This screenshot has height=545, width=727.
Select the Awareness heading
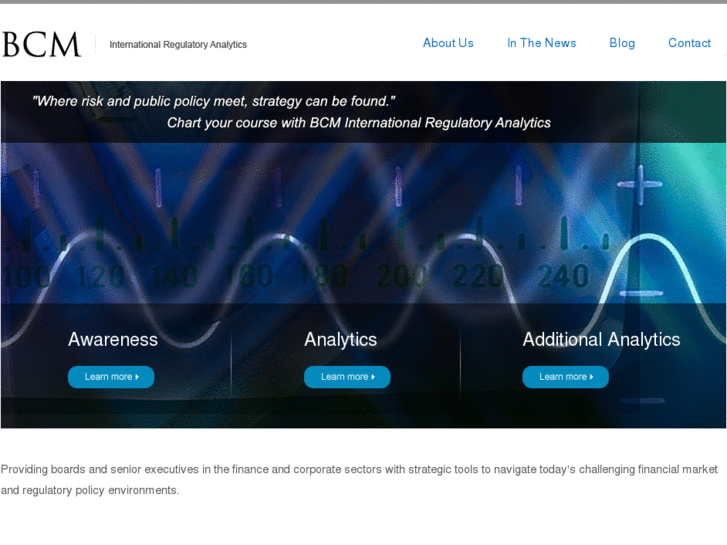113,340
